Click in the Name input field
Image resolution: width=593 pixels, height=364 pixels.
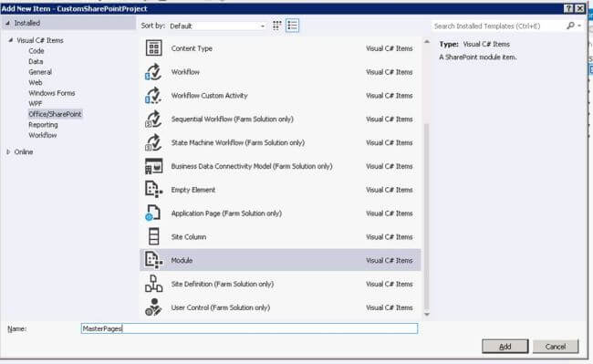[249, 328]
